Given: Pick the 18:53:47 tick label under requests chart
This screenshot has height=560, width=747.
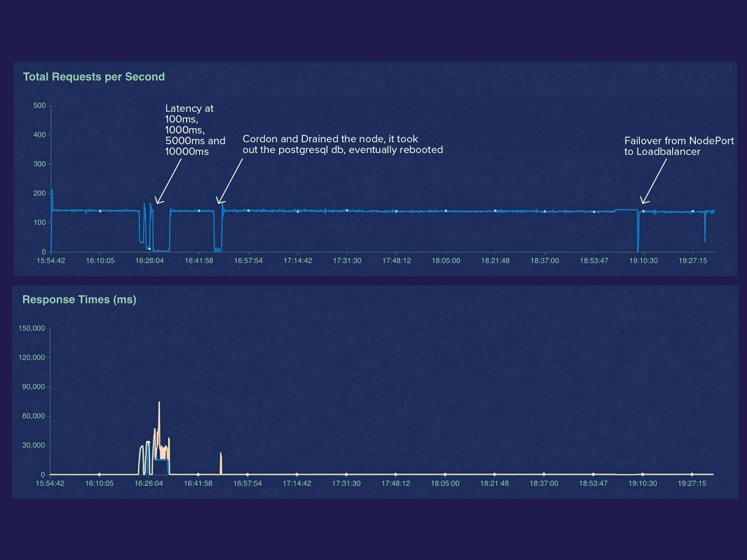Looking at the screenshot, I should pyautogui.click(x=594, y=260).
